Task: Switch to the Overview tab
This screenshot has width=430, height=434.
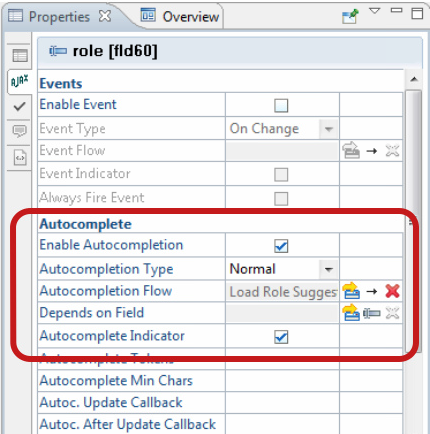Action: click(180, 16)
